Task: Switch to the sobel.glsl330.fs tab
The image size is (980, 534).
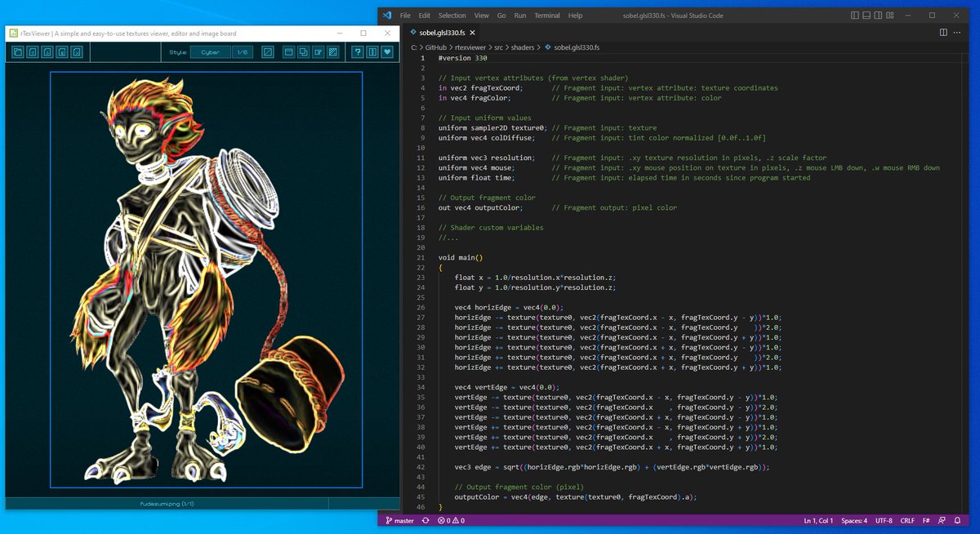Action: click(441, 31)
